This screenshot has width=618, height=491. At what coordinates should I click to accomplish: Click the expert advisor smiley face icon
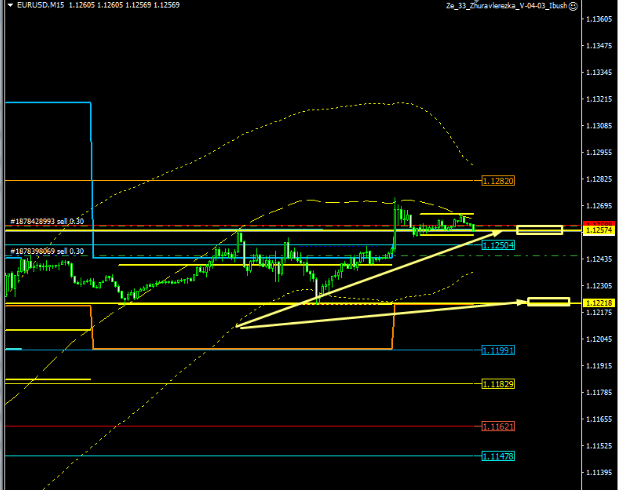(x=575, y=6)
